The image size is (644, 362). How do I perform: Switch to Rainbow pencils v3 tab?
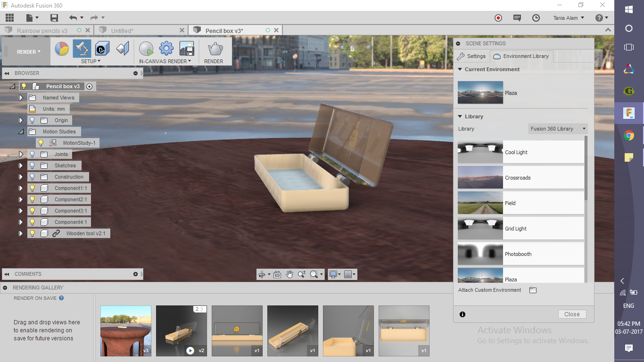[x=42, y=31]
